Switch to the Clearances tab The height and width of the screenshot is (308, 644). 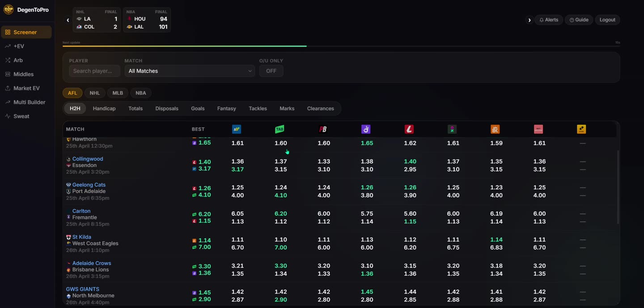coord(320,108)
